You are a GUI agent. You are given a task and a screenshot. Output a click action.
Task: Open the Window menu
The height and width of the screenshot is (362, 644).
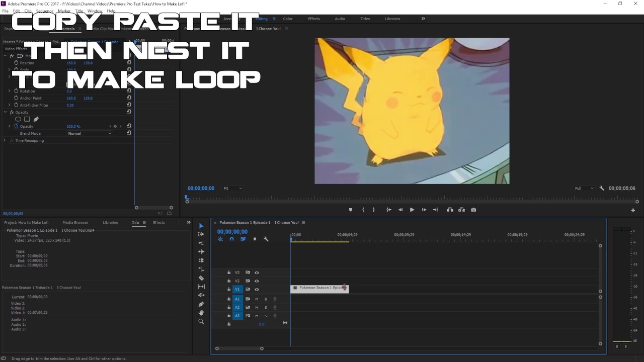pos(95,11)
